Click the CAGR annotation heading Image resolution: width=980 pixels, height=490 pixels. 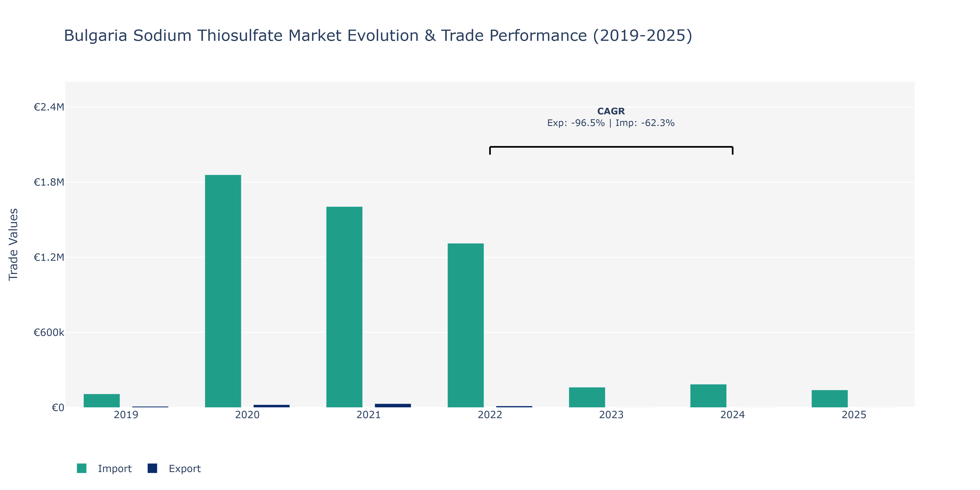click(x=611, y=111)
